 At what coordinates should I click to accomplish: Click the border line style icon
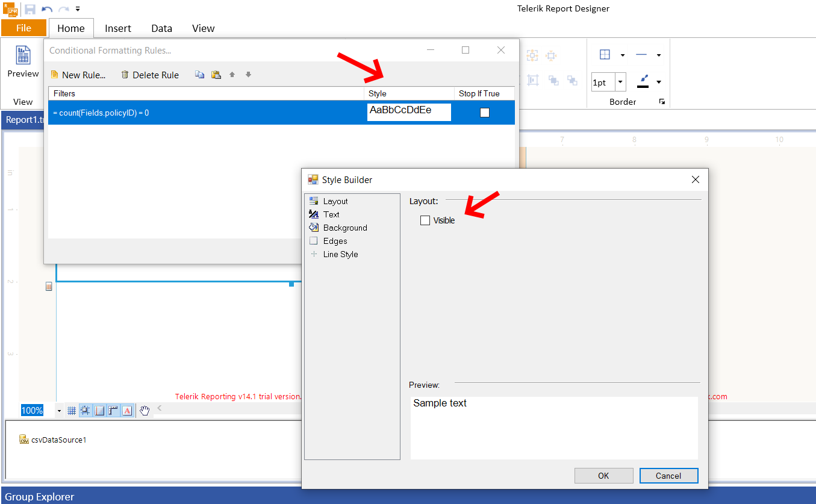(641, 55)
